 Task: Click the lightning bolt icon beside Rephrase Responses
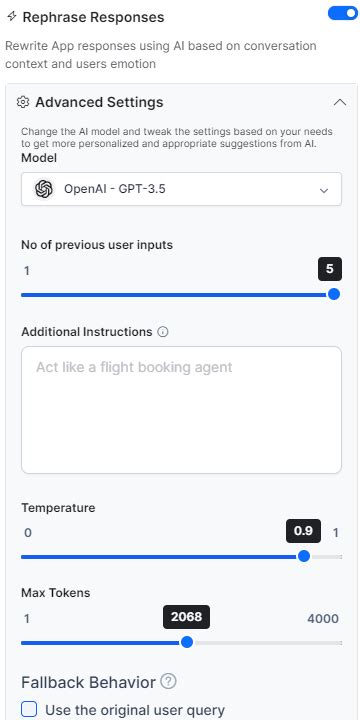pyautogui.click(x=11, y=17)
